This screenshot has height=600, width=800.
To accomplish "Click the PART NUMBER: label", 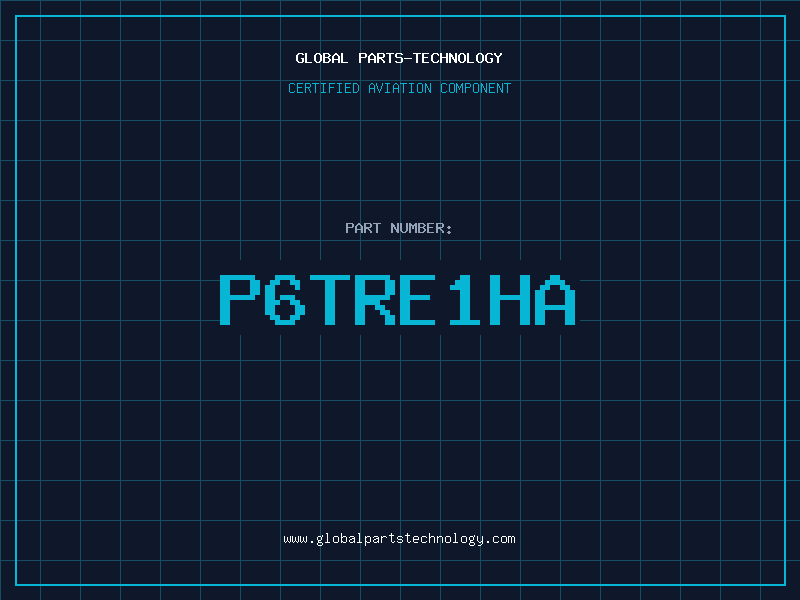I will (x=399, y=228).
